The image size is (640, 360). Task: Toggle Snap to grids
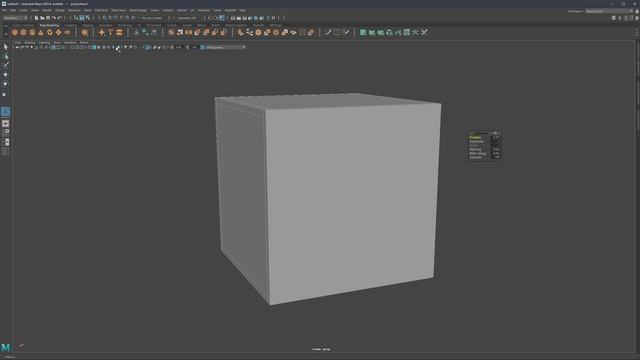pyautogui.click(x=105, y=18)
